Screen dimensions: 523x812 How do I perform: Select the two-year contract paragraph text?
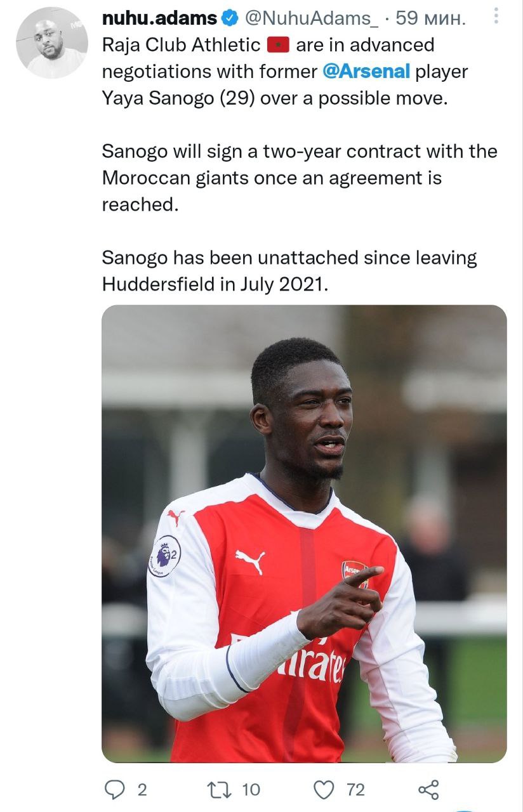pos(300,178)
